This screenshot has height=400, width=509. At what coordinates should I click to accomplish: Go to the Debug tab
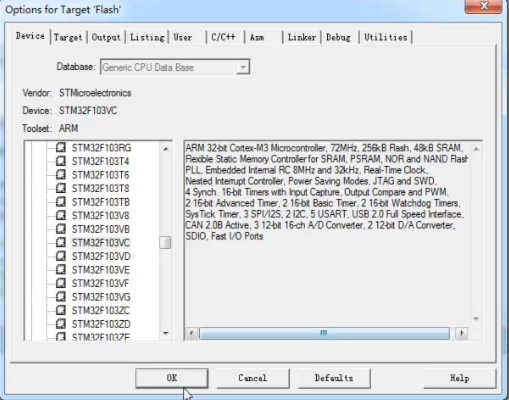(338, 37)
